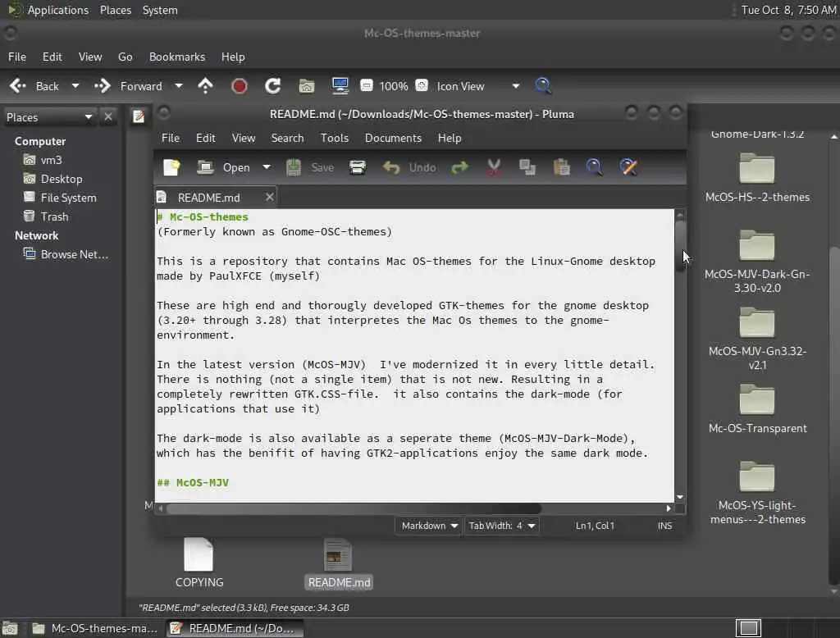Click the Up parent folder arrow icon
The image size is (840, 638).
pyautogui.click(x=205, y=86)
